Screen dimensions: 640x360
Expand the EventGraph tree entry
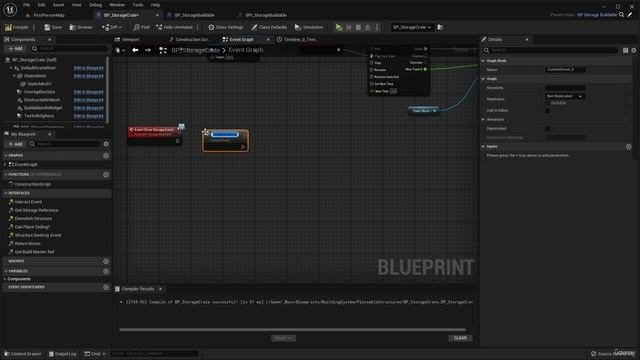[5, 164]
